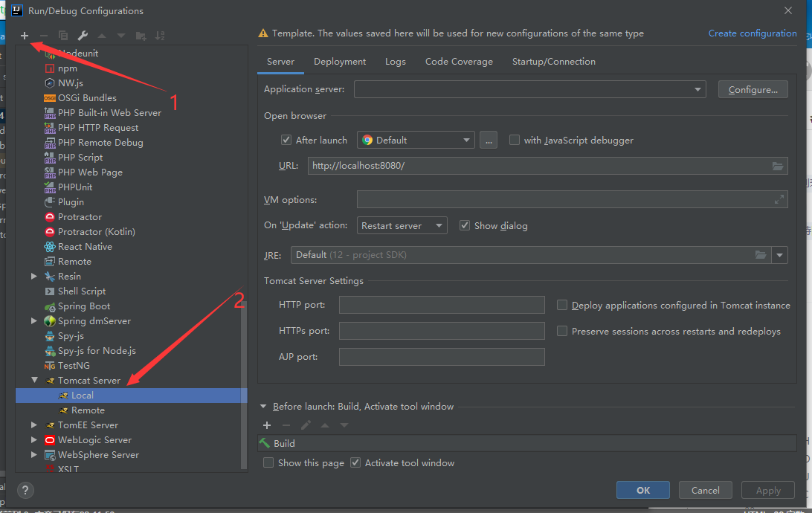
Task: Click the help question mark button
Action: click(x=25, y=490)
